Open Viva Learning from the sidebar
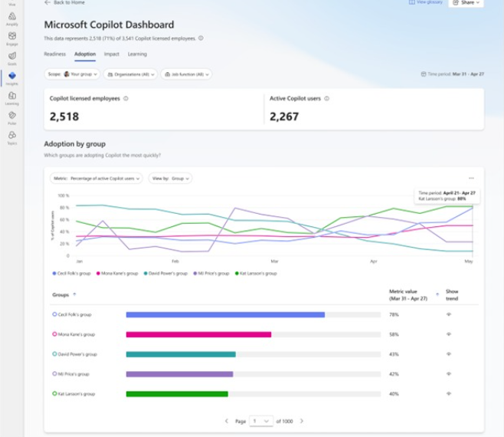The width and height of the screenshot is (504, 437). coord(12,98)
